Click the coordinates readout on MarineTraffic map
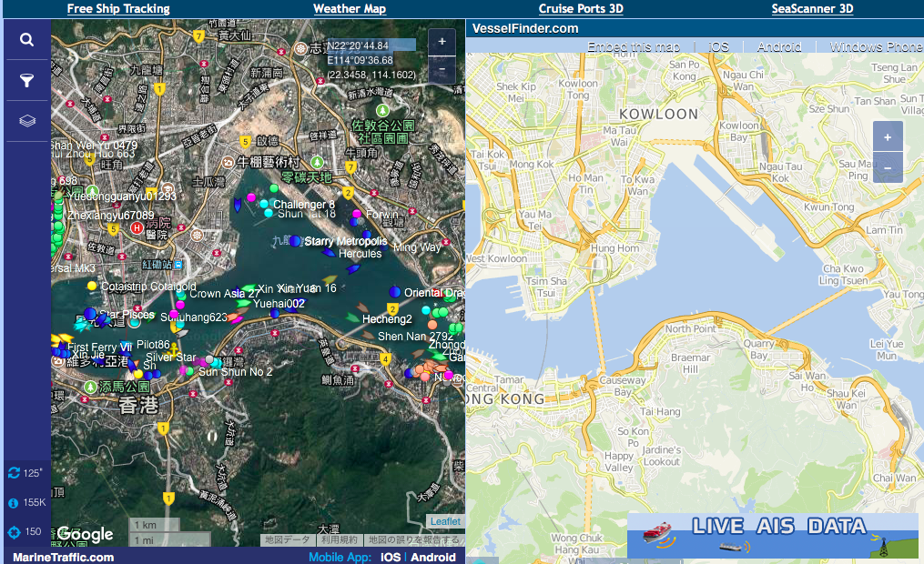Viewport: 924px width, 564px height. pyautogui.click(x=371, y=60)
